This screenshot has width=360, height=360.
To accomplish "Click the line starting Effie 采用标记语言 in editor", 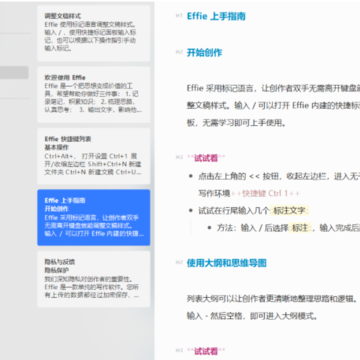I will [x=273, y=88].
